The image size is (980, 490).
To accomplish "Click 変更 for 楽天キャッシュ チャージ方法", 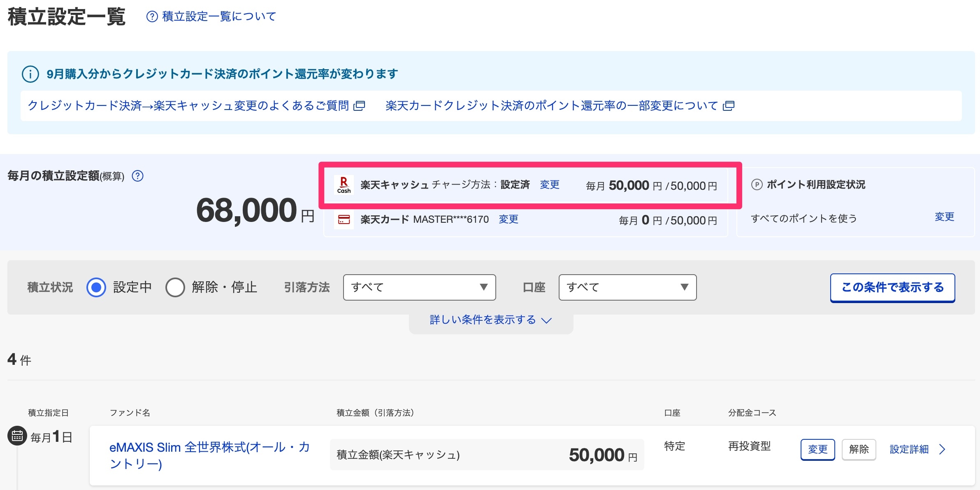I will (550, 184).
